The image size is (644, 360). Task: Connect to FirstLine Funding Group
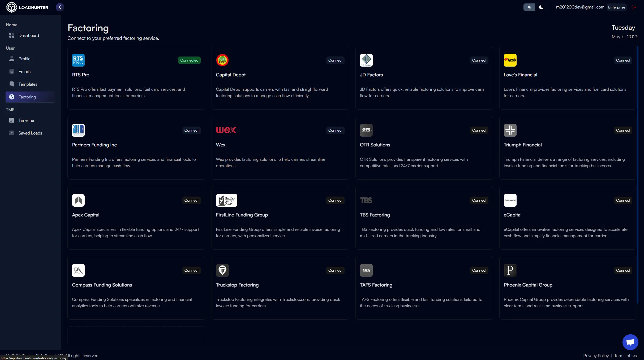click(x=335, y=200)
